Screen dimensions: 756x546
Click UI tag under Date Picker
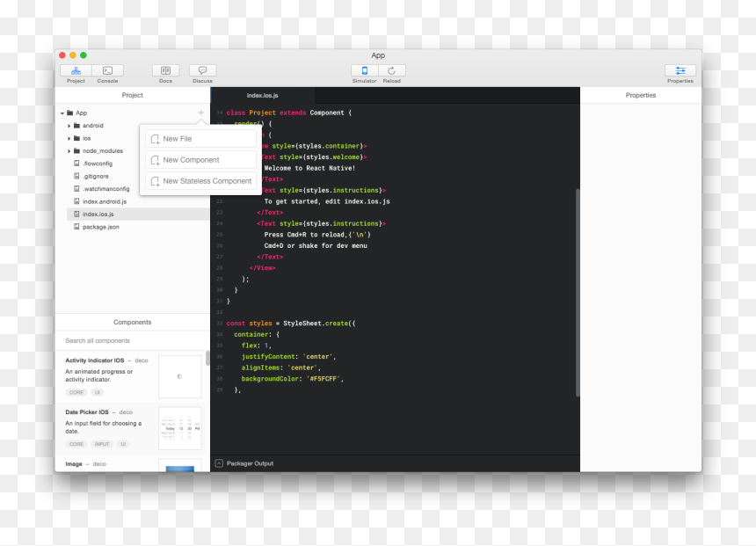click(x=123, y=444)
